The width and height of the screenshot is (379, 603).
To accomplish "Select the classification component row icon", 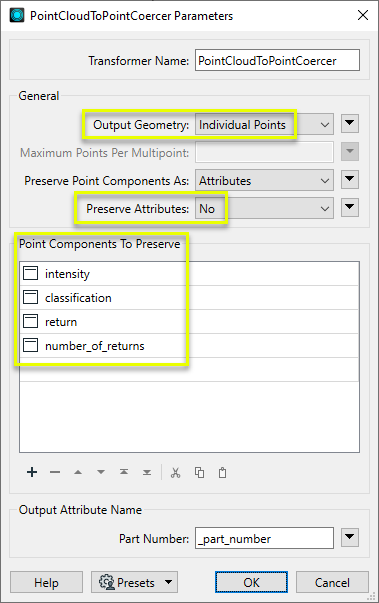I will tap(30, 297).
